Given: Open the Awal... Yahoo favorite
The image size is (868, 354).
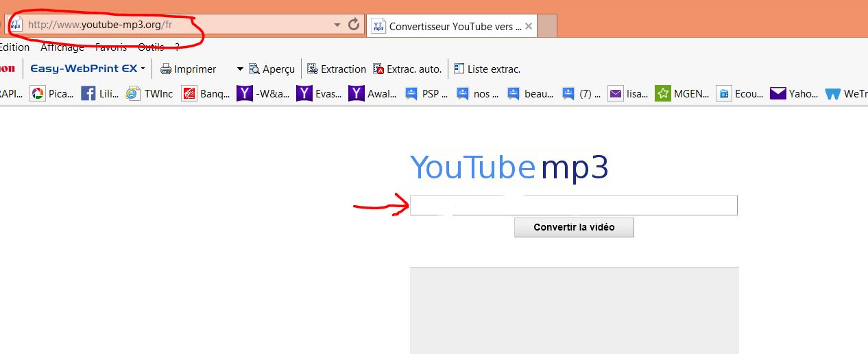Looking at the screenshot, I should (x=372, y=93).
